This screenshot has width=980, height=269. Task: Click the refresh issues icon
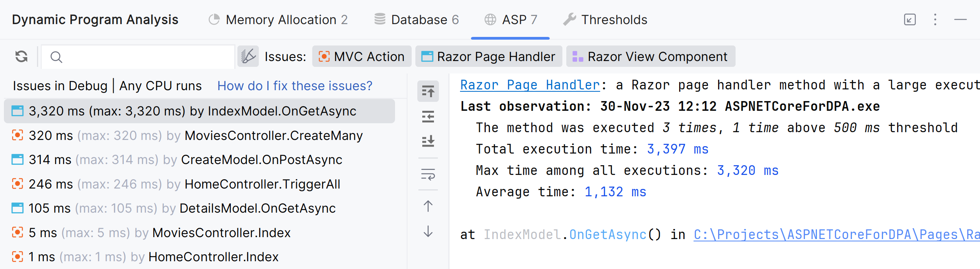(21, 57)
